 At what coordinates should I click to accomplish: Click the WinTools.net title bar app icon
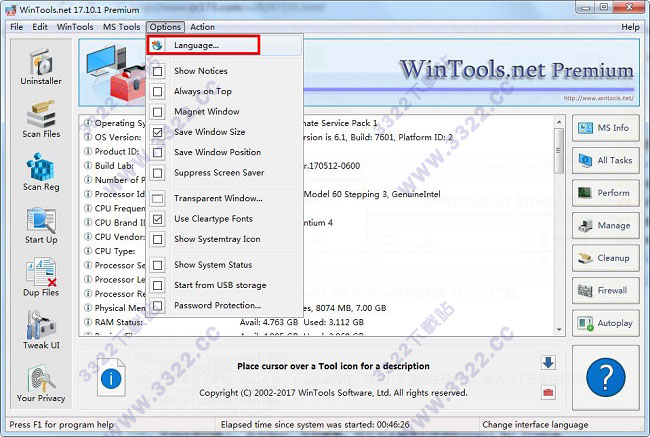point(10,9)
